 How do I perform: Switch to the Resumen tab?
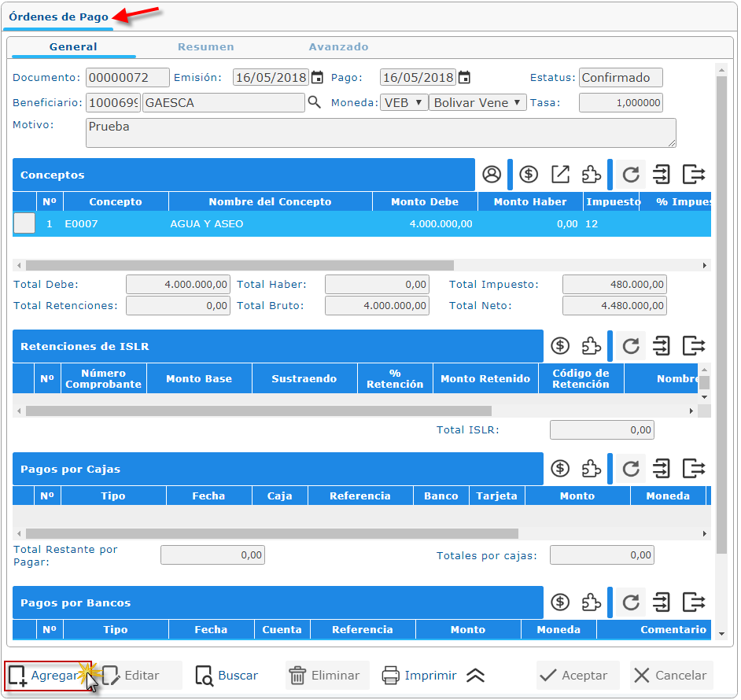(x=205, y=47)
